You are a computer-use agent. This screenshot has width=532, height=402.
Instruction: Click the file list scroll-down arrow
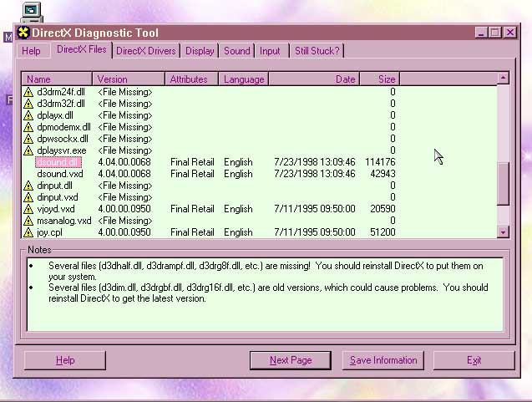tap(503, 232)
